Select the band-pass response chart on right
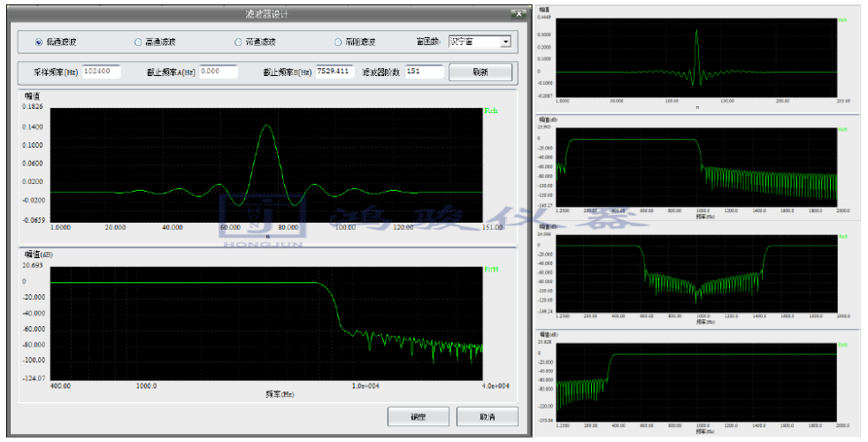The width and height of the screenshot is (868, 442). point(697,165)
